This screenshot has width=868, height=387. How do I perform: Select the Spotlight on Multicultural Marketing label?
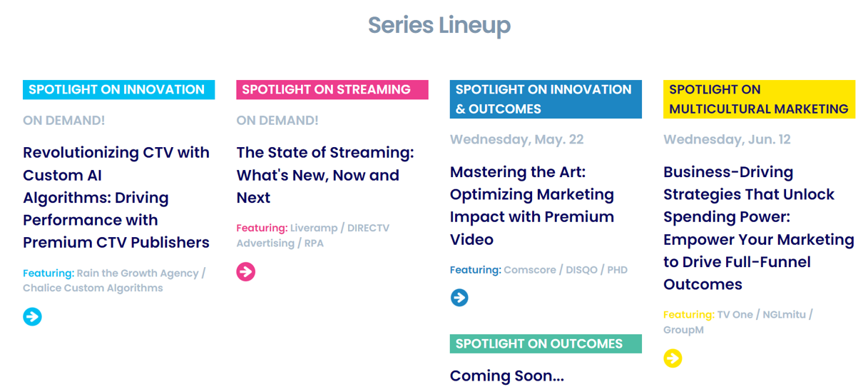click(759, 99)
